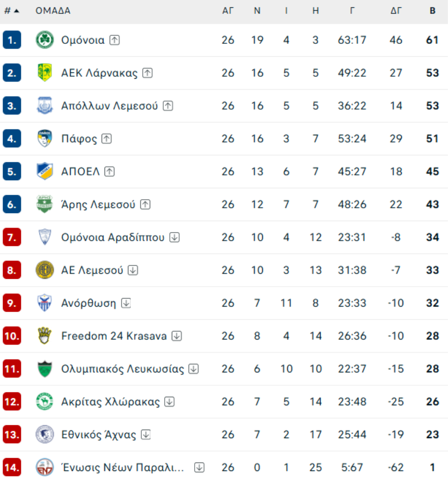Viewport: 448px width, 480px height.
Task: Sort table by the # rank column
Action: (11, 11)
